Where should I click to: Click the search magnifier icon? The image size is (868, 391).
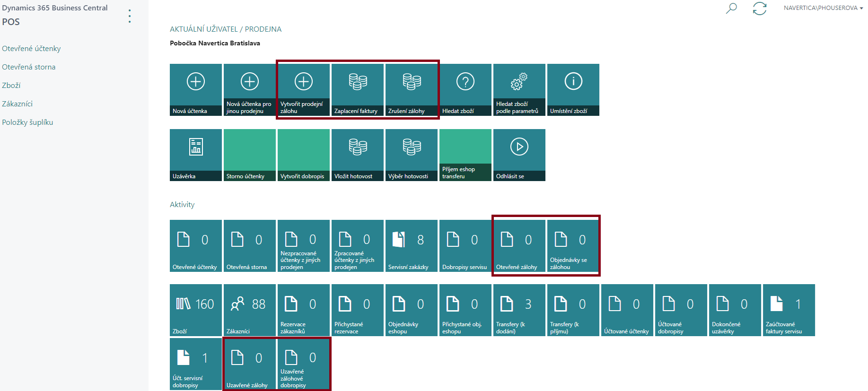pyautogui.click(x=731, y=9)
